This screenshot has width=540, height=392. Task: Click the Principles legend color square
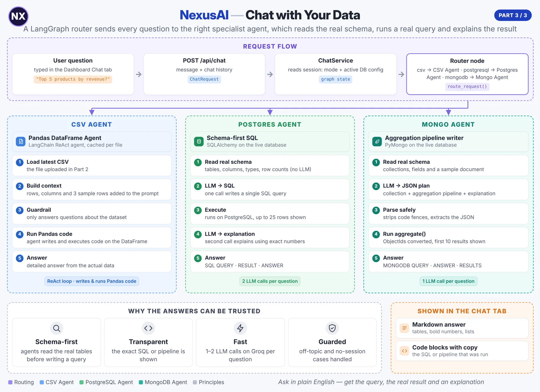point(195,382)
